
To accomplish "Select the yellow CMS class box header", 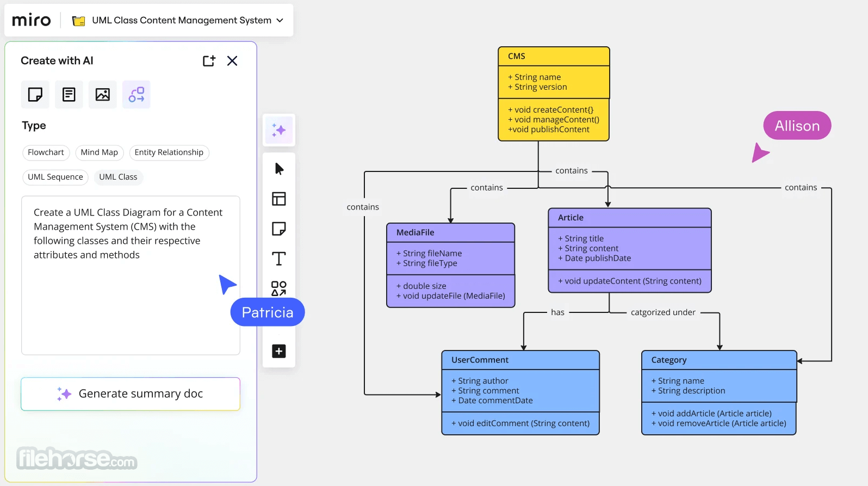I will click(x=554, y=56).
